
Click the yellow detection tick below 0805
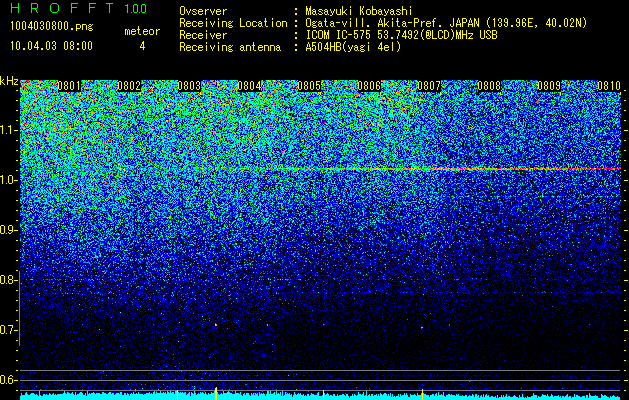(323, 395)
